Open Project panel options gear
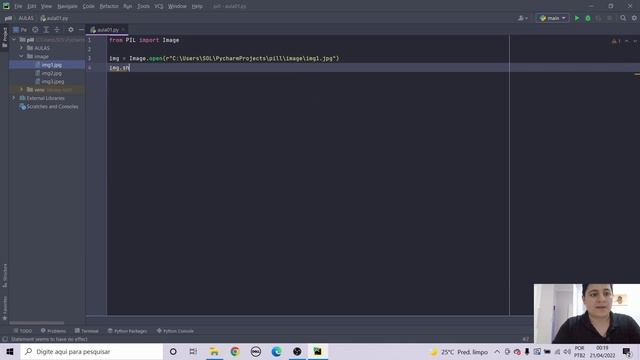The height and width of the screenshot is (360, 640). coord(71,30)
